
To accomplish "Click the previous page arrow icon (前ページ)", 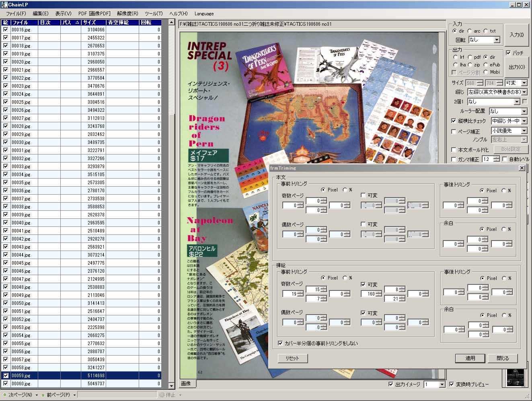I will [43, 395].
